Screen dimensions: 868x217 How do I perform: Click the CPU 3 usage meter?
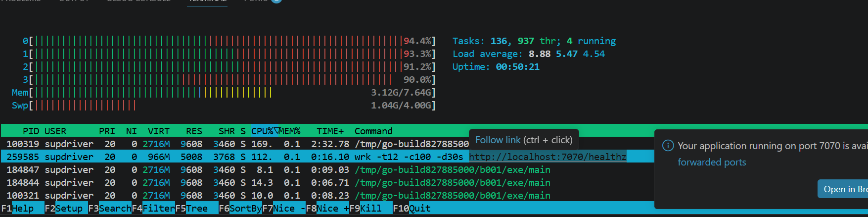pos(229,79)
